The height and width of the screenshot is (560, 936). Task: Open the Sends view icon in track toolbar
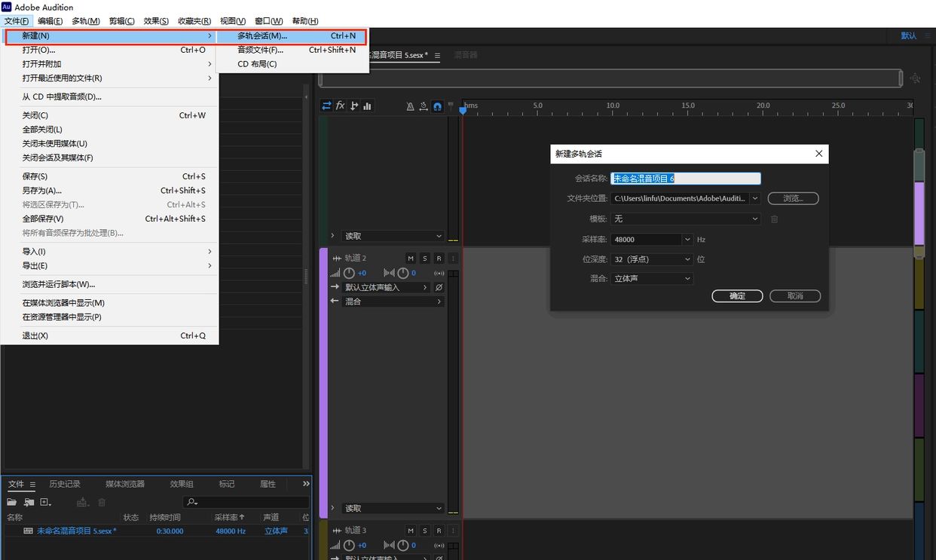pos(353,106)
